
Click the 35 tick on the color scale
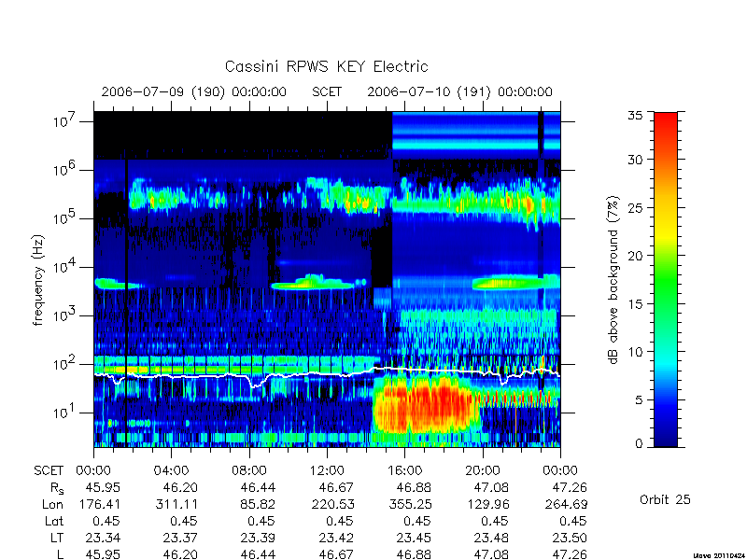(635, 116)
